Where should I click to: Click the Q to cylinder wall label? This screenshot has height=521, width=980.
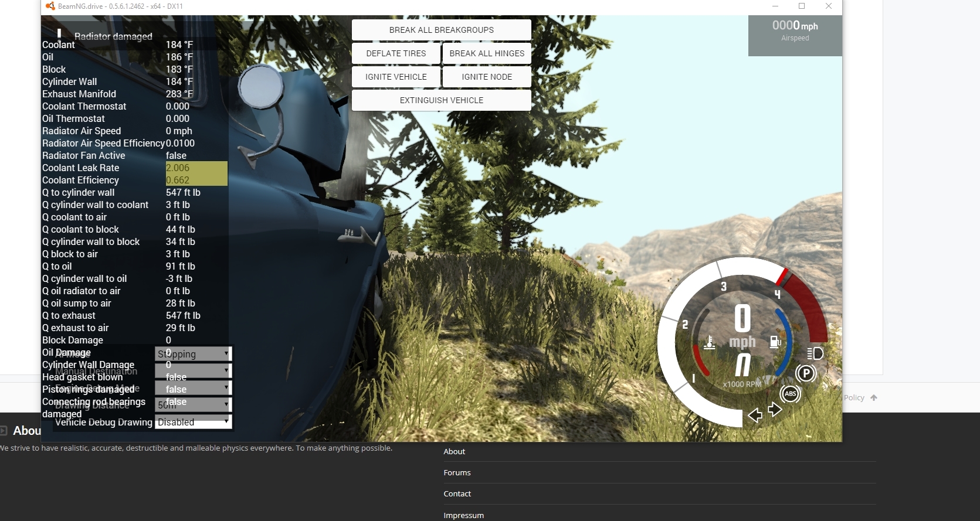point(78,192)
